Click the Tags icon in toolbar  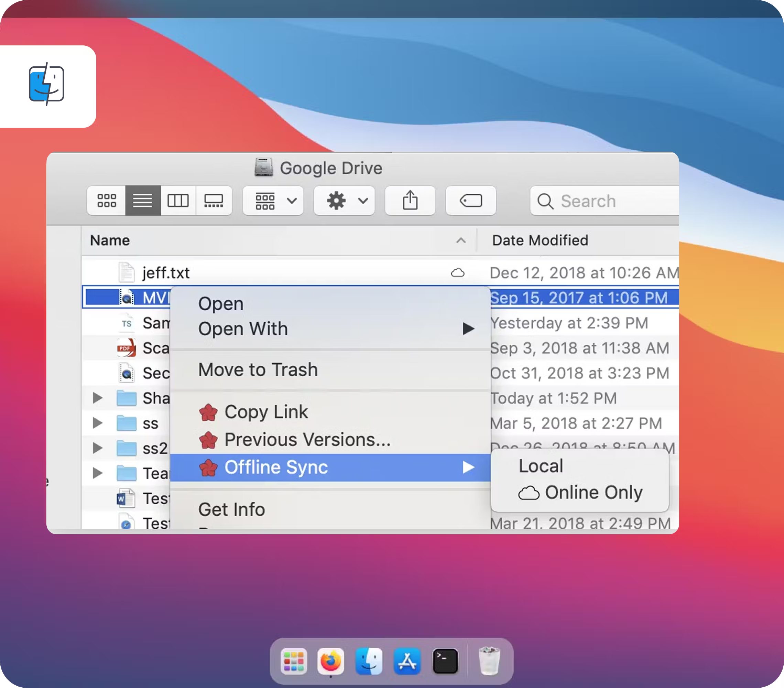pos(471,200)
